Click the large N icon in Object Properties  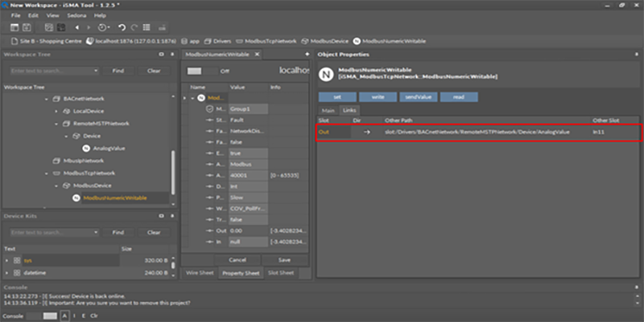tap(326, 74)
